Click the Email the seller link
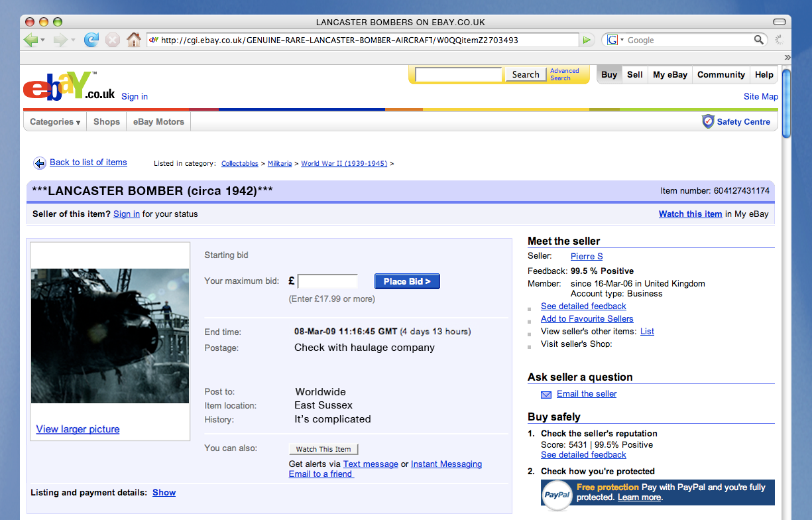 pos(587,394)
